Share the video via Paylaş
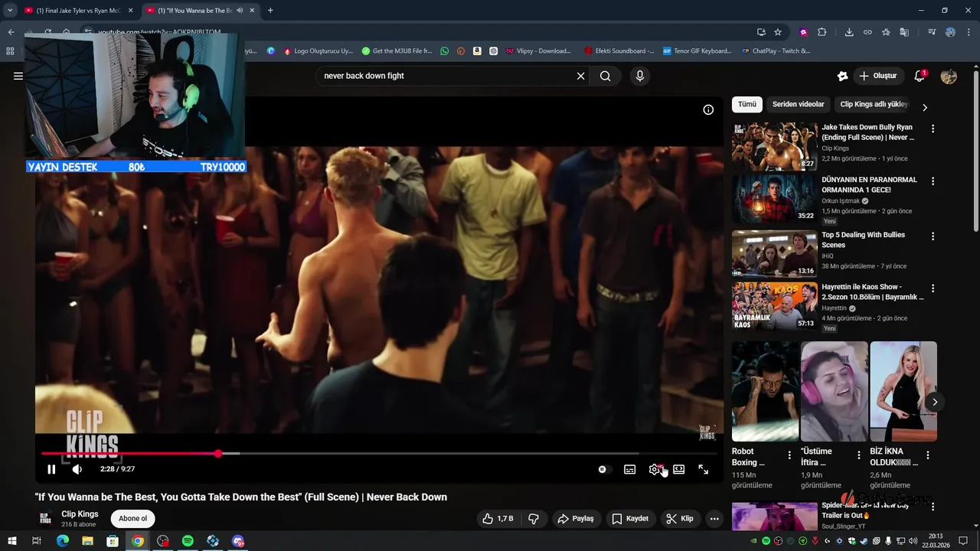 pyautogui.click(x=575, y=519)
